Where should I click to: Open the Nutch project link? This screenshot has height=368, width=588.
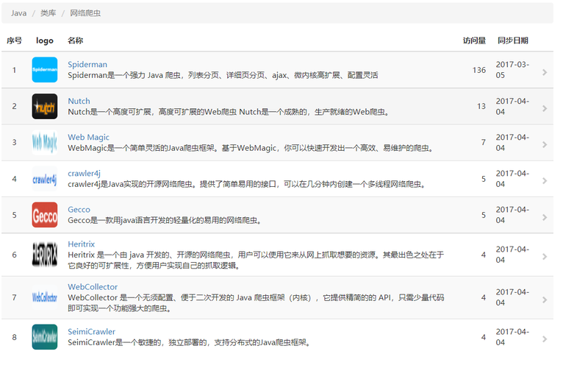[x=79, y=101]
